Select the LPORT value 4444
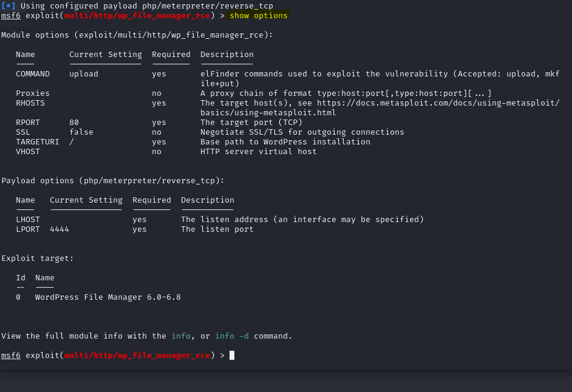572x392 pixels. pos(60,229)
